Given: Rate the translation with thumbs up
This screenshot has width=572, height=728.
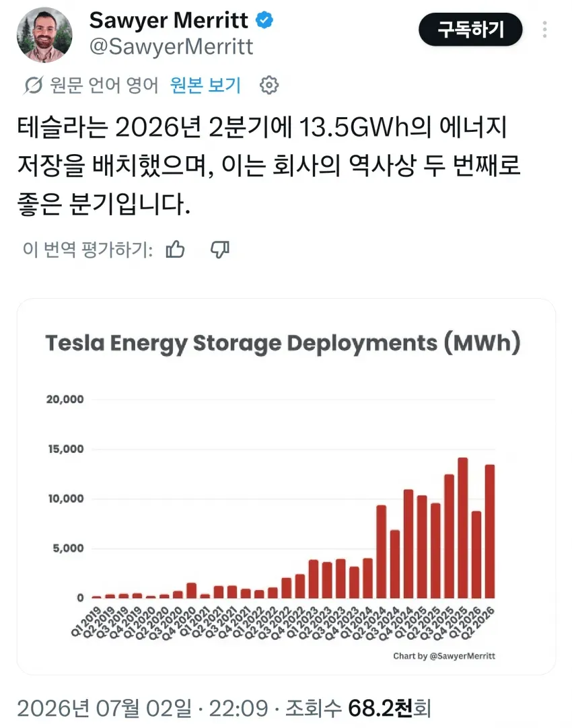Looking at the screenshot, I should coord(175,250).
